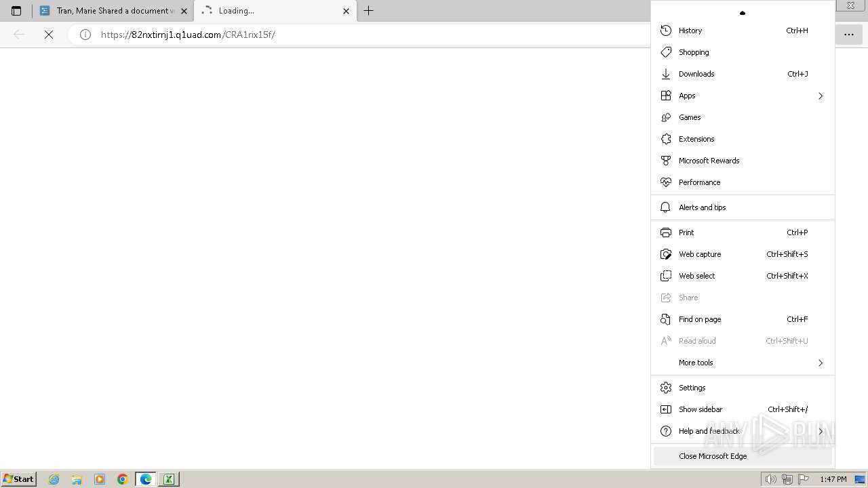Open File Explorer from taskbar

[x=77, y=479]
